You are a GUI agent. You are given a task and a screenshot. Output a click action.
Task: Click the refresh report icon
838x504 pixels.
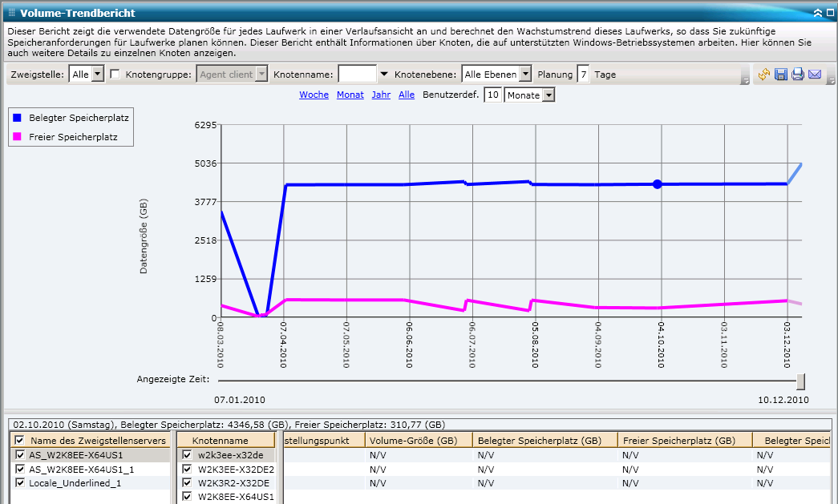[x=763, y=75]
